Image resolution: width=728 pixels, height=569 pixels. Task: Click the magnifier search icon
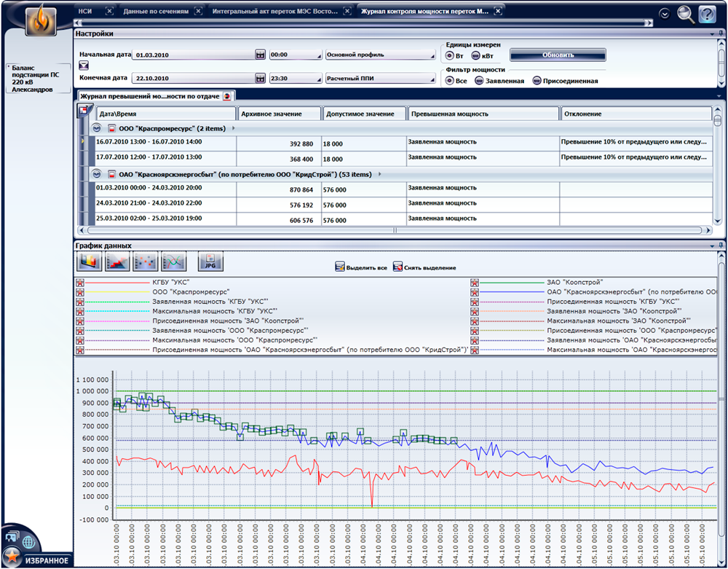click(686, 13)
